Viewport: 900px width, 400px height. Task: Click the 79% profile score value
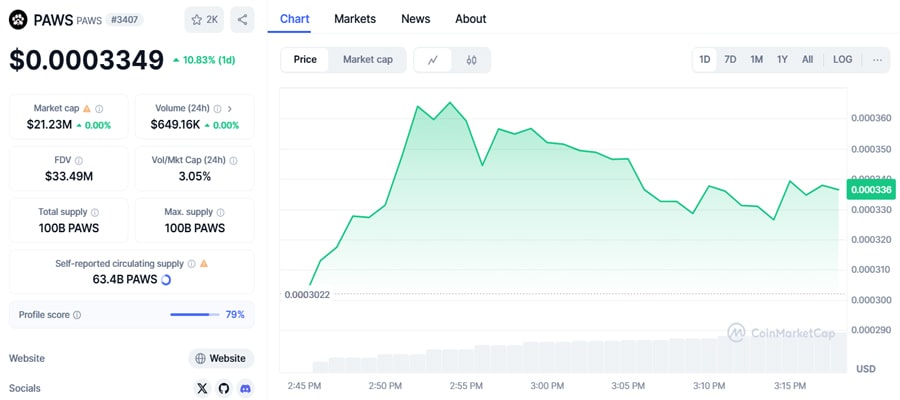(235, 315)
